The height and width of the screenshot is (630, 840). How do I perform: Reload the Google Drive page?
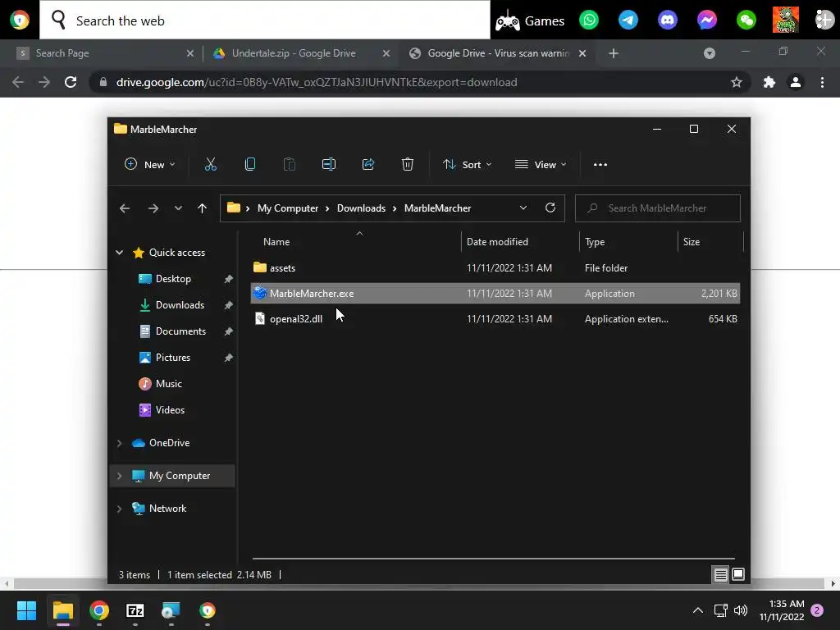pos(71,82)
